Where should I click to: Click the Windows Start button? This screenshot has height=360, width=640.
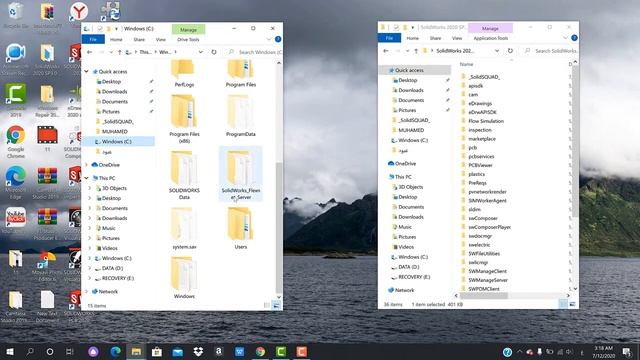point(10,351)
